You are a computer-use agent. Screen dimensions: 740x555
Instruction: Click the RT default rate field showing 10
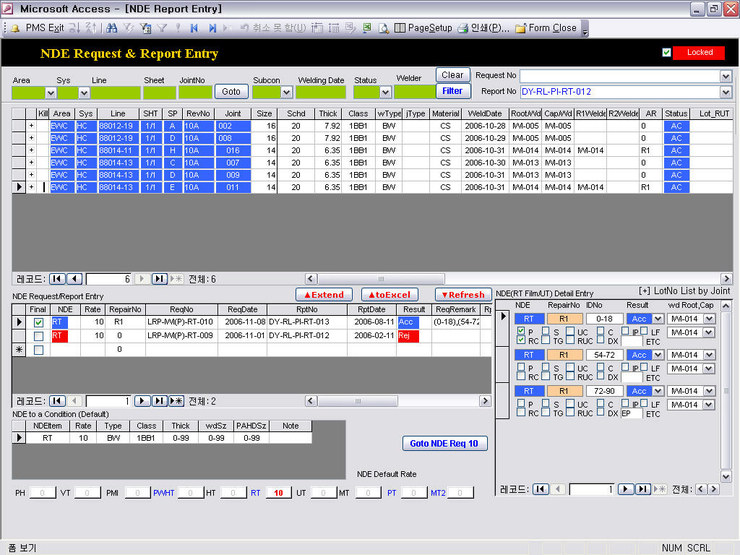pyautogui.click(x=278, y=493)
